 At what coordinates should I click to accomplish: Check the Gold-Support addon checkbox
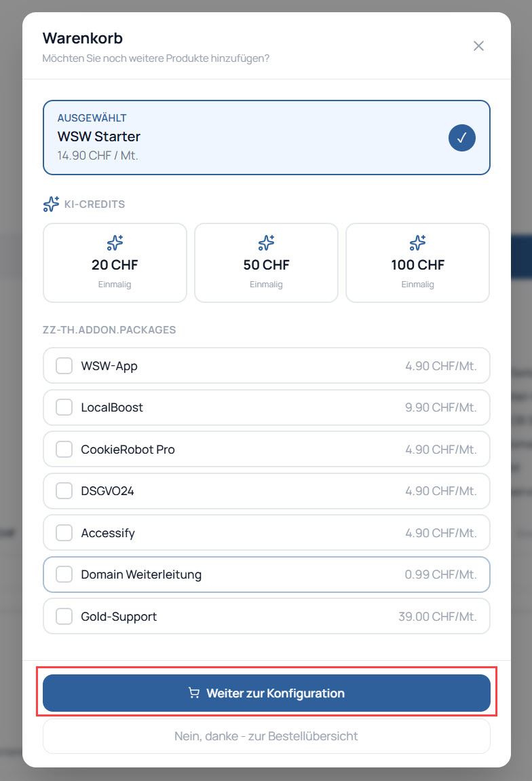(64, 617)
